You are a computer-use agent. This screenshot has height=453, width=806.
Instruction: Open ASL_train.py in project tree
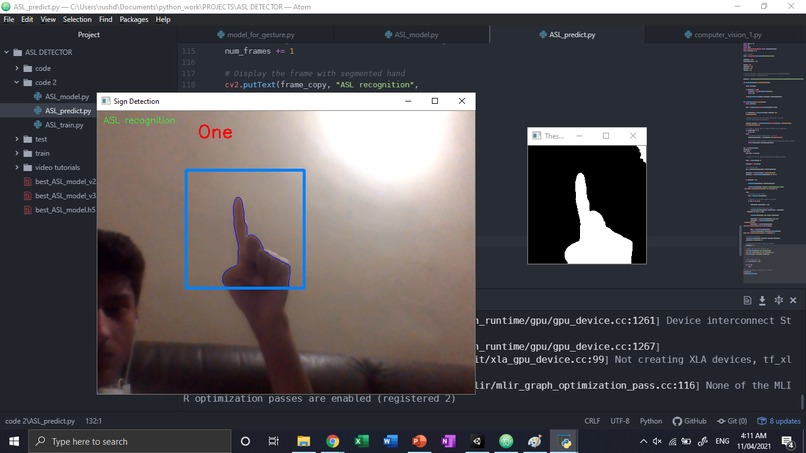pos(64,124)
